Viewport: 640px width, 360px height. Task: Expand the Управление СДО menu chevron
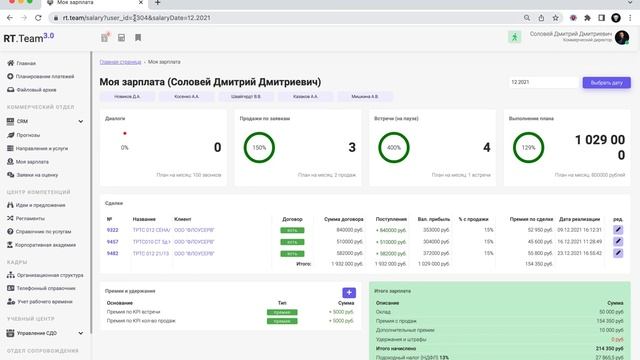pos(81,333)
